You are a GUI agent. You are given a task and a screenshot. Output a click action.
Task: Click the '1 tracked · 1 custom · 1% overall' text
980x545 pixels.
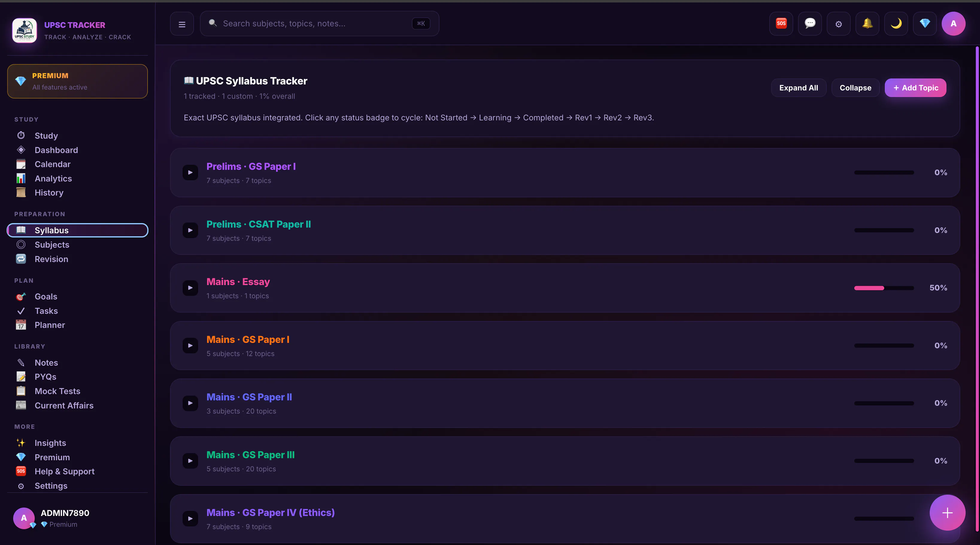tap(239, 96)
